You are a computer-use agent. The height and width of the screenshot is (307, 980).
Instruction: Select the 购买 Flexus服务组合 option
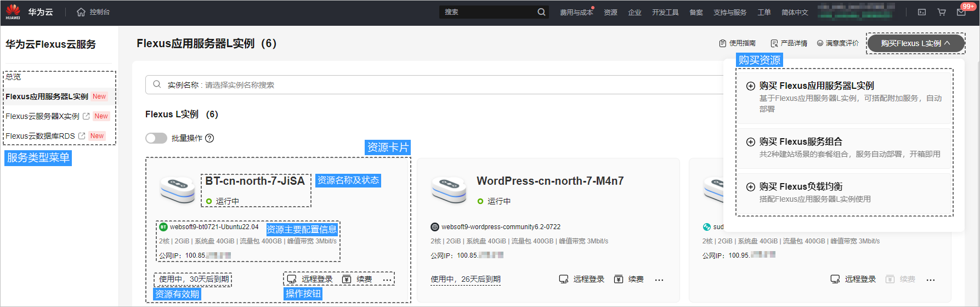click(x=844, y=148)
